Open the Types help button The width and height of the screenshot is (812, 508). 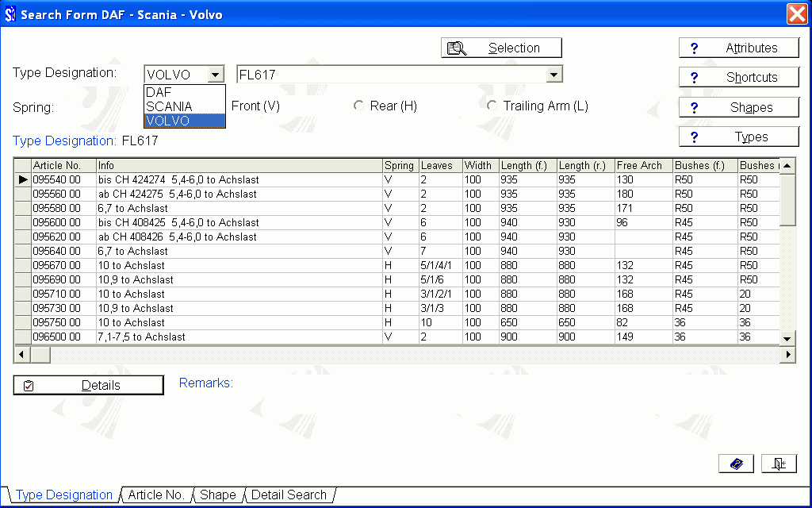739,137
